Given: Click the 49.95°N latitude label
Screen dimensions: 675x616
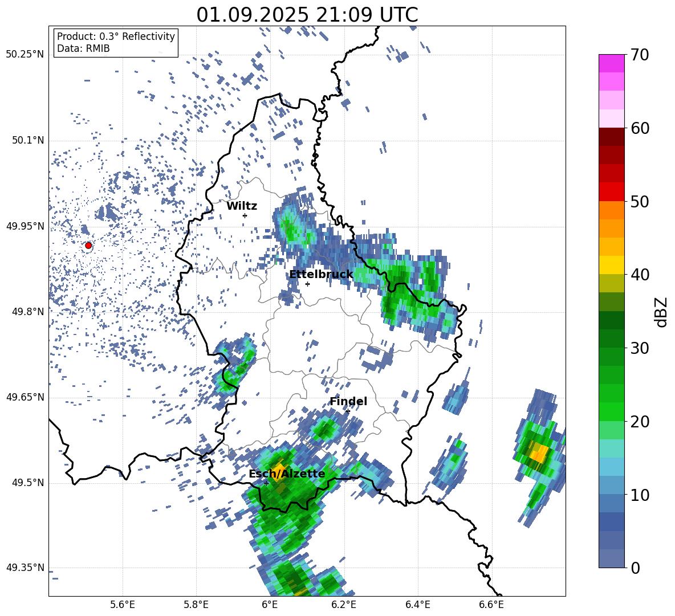Looking at the screenshot, I should tap(25, 226).
